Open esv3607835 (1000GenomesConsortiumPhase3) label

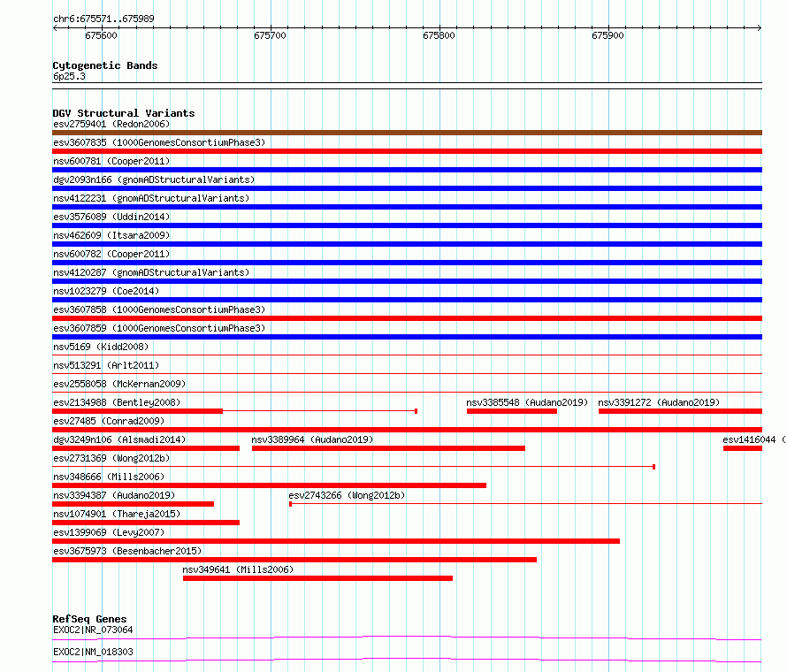[159, 142]
